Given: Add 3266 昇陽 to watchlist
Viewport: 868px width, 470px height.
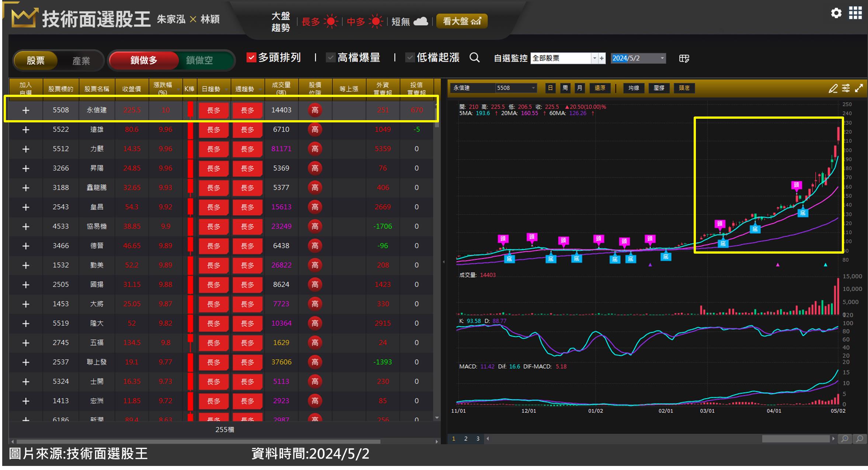Looking at the screenshot, I should point(25,168).
